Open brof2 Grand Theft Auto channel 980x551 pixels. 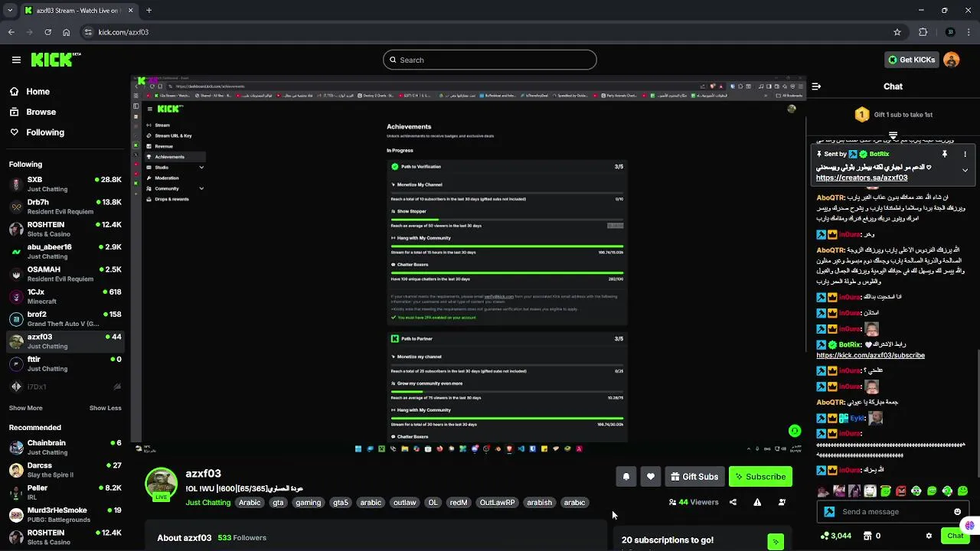click(65, 319)
